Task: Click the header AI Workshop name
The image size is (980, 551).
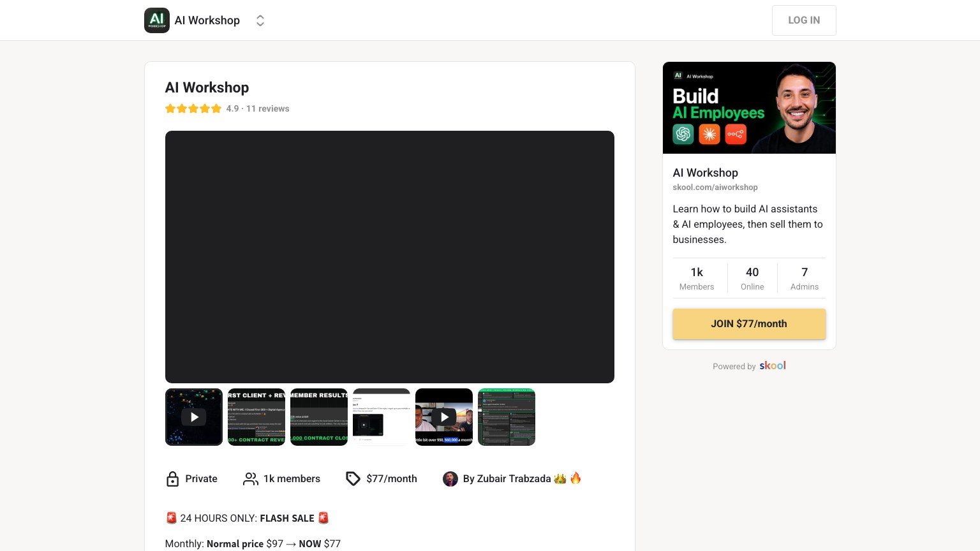Action: tap(207, 20)
